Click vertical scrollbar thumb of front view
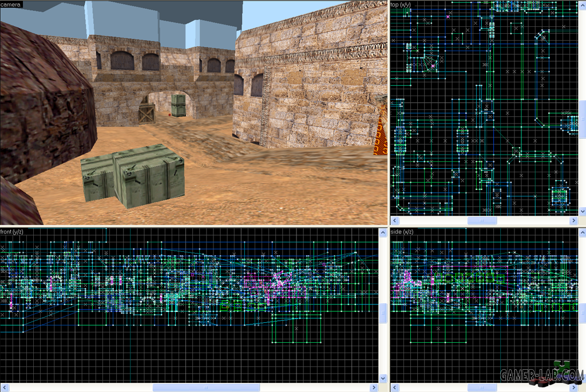The width and height of the screenshot is (586, 392). coord(383,312)
